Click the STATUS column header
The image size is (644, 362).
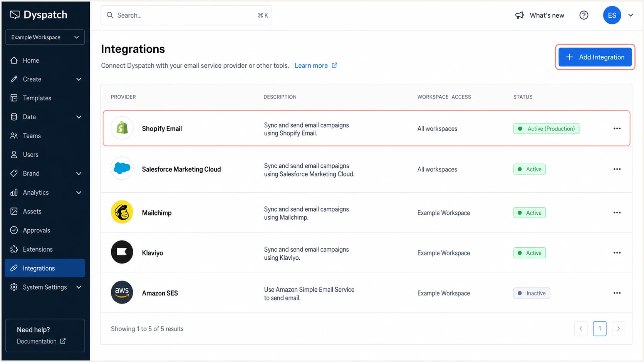tap(523, 97)
